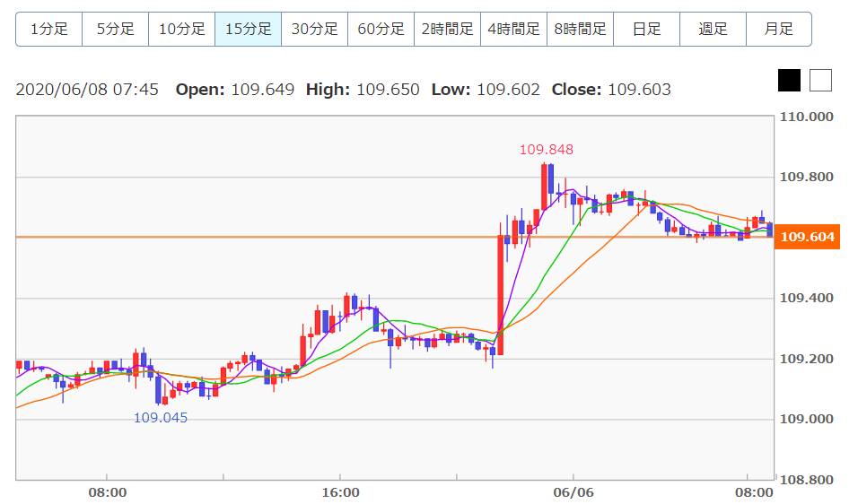Click the active 15分足 tab
Screen dimensions: 858x504
pos(249,29)
